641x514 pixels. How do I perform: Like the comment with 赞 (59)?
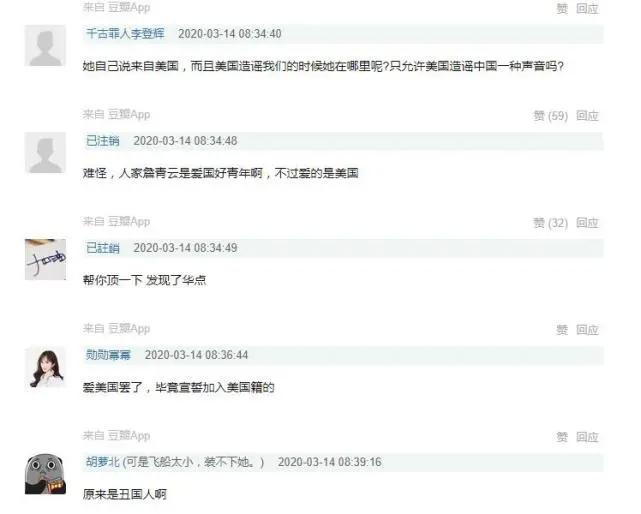[551, 116]
